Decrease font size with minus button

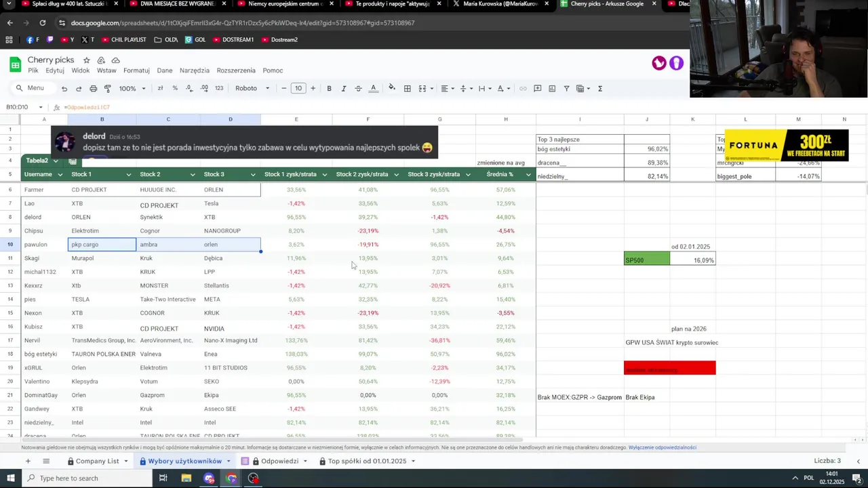(284, 89)
